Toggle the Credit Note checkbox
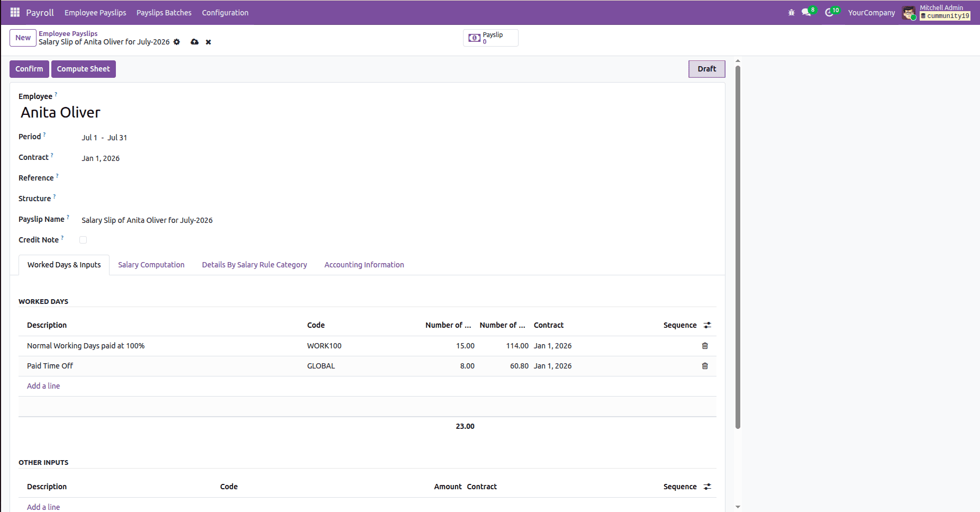980x512 pixels. pos(83,240)
